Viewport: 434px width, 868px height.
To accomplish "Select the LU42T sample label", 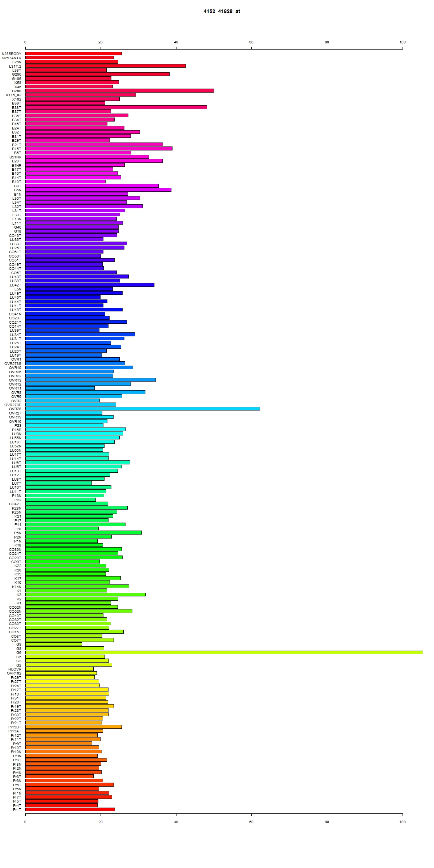I will (x=16, y=285).
